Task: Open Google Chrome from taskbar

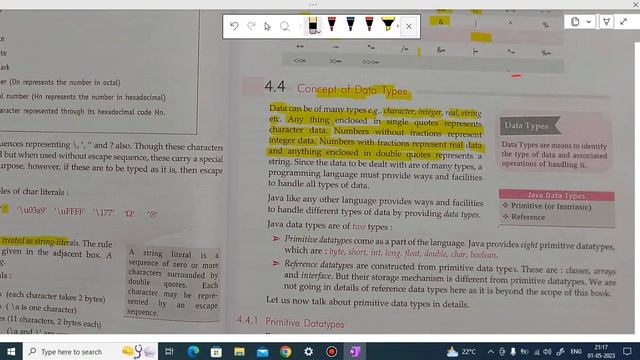Action: coord(286,351)
